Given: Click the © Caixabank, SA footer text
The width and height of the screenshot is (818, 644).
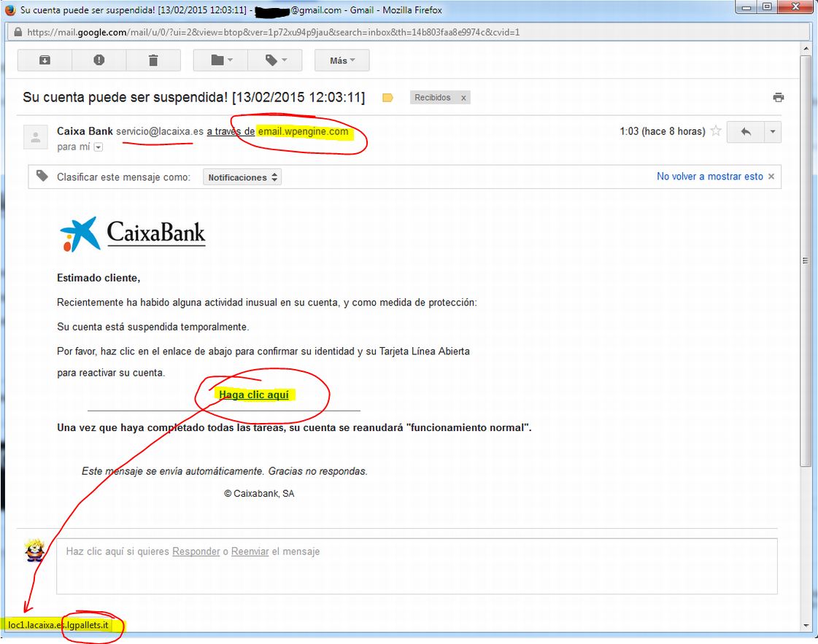Looking at the screenshot, I should click(259, 493).
